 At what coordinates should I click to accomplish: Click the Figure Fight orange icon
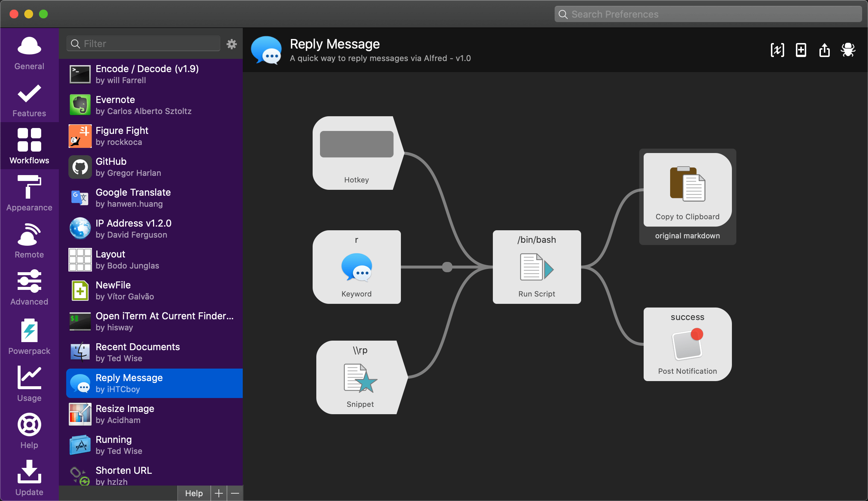(x=80, y=136)
